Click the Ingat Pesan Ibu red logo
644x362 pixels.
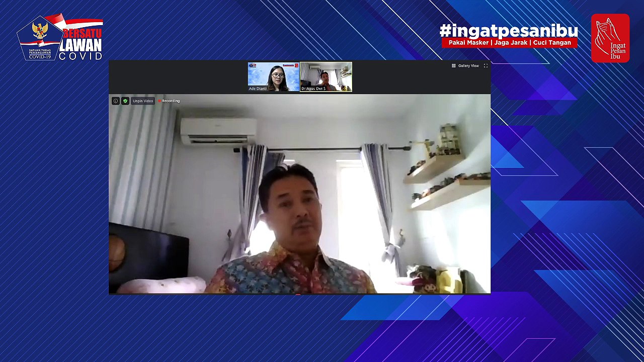pyautogui.click(x=610, y=38)
